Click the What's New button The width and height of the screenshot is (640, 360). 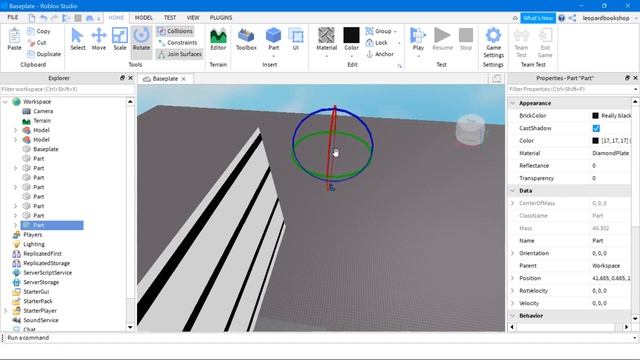(538, 18)
